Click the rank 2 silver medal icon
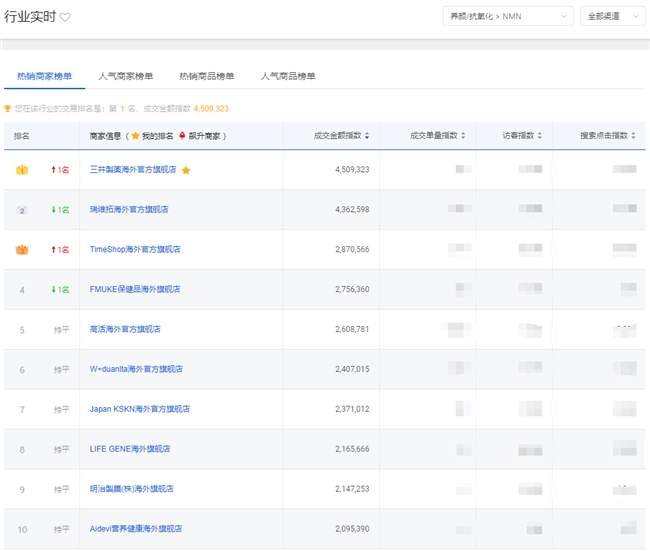Viewport: 650px width, 551px height. click(21, 210)
